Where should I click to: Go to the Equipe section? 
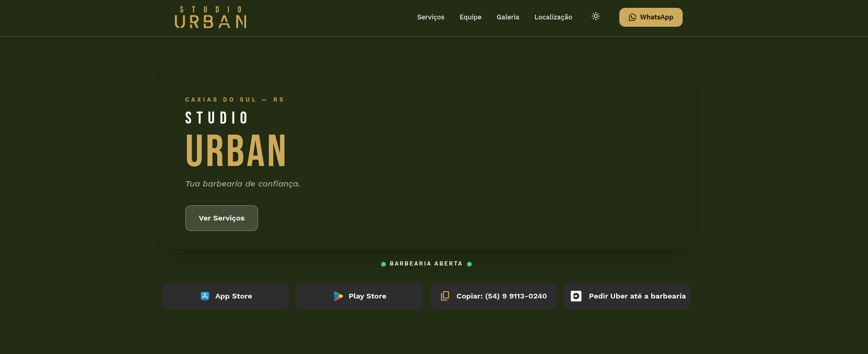tap(470, 17)
